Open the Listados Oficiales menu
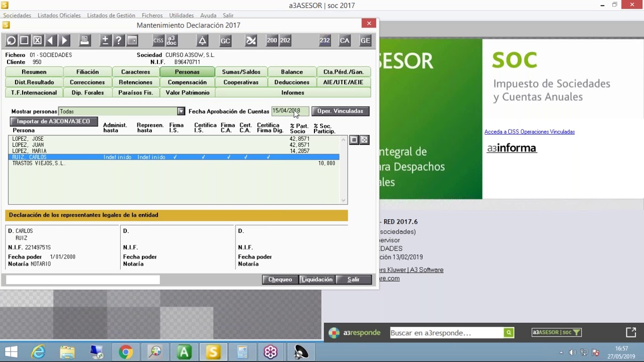Screen dimensions: 644x362 click(59, 16)
